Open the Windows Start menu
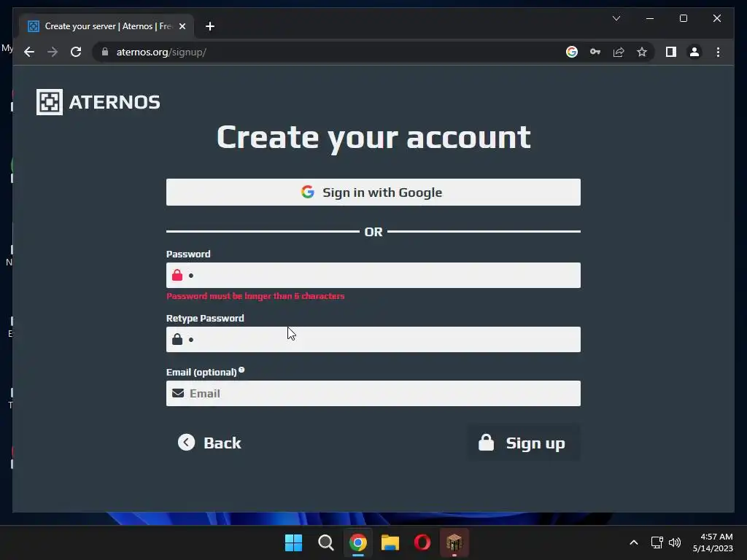Viewport: 747px width, 560px height. (293, 542)
